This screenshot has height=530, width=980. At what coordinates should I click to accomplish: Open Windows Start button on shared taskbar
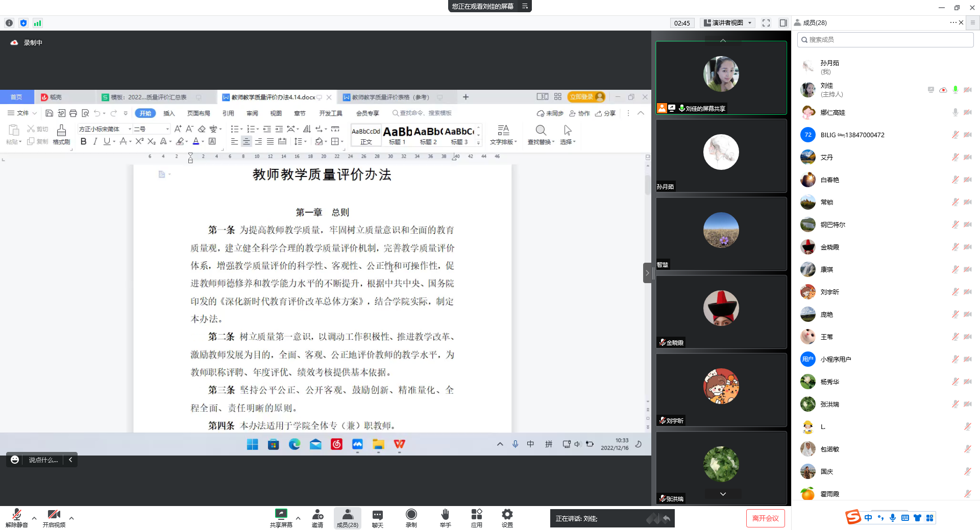coord(252,444)
